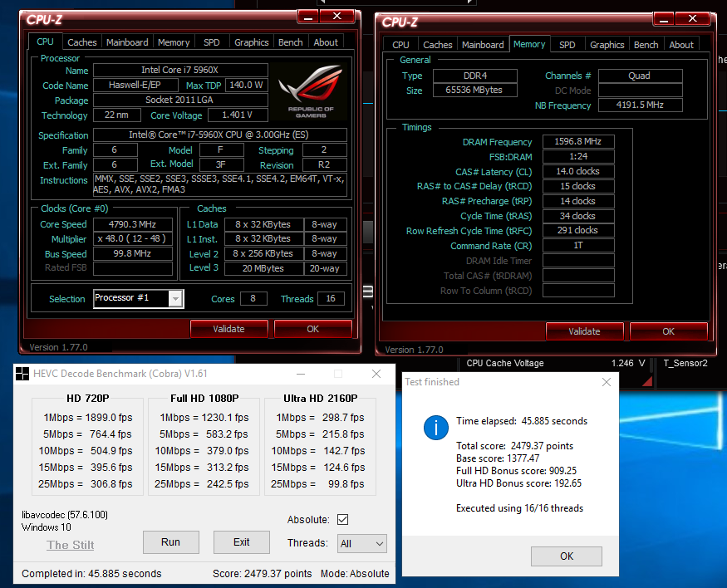Click OK in Test finished dialog
Viewport: 727px width, 588px height.
(567, 556)
